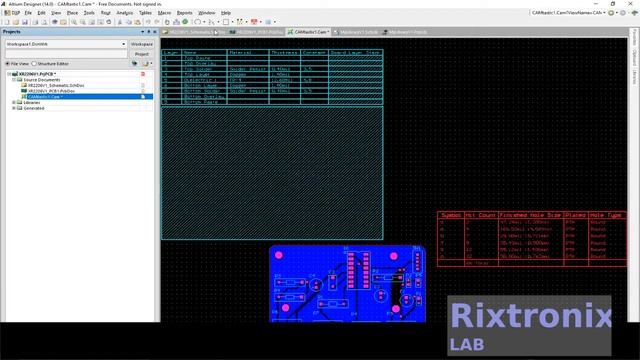The height and width of the screenshot is (360, 640).
Task: Click the Finished Hole Size column header
Action: (x=531, y=215)
